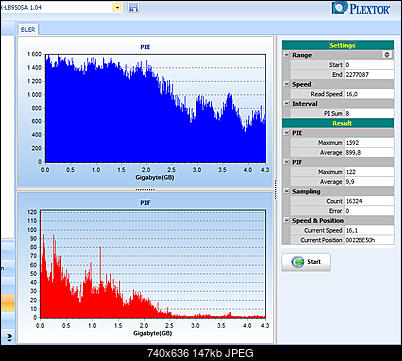
Task: Collapse the Interval section
Action: click(x=286, y=103)
